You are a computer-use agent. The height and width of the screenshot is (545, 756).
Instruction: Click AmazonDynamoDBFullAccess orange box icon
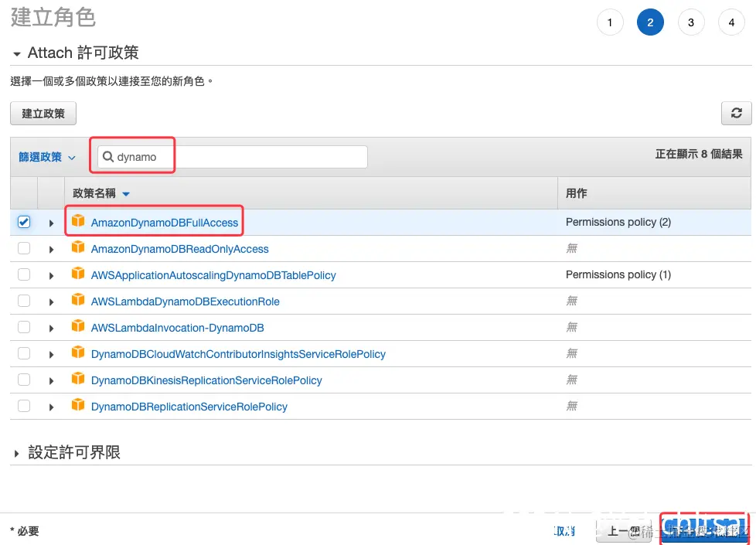pos(78,221)
